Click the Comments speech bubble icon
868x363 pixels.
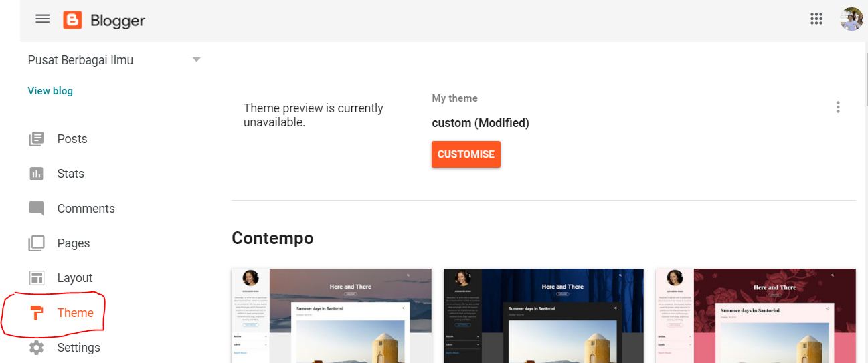pyautogui.click(x=36, y=209)
